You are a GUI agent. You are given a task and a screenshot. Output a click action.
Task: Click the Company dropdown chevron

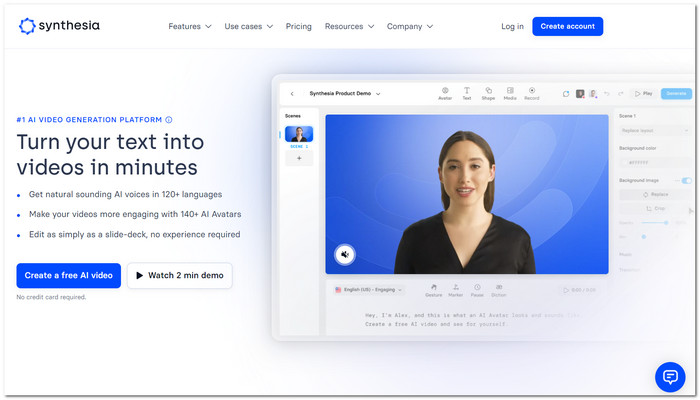point(430,26)
